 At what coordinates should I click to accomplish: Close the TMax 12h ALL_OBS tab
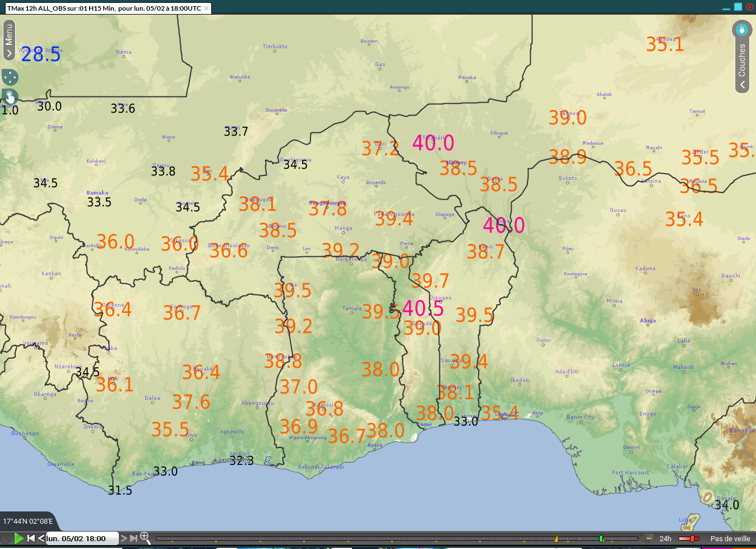(x=207, y=8)
